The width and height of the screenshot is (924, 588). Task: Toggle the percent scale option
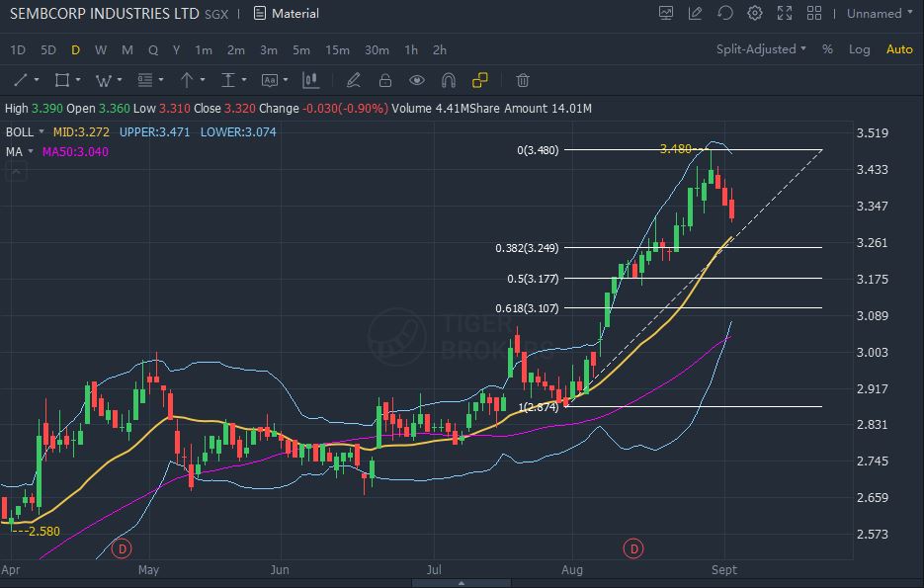point(827,49)
